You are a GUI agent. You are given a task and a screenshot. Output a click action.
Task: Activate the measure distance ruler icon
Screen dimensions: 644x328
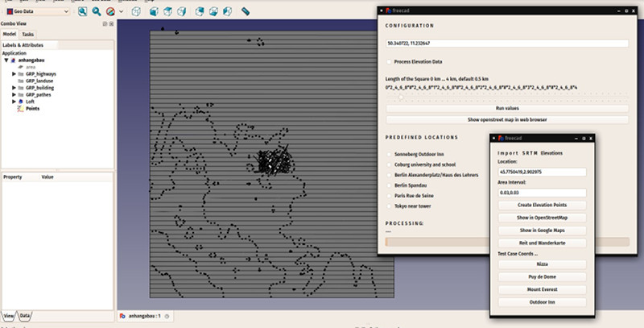click(245, 12)
